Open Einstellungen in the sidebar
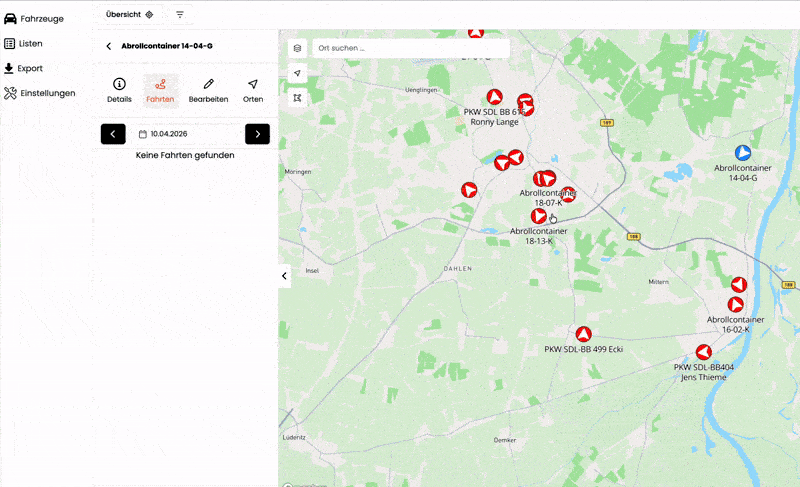 point(40,93)
